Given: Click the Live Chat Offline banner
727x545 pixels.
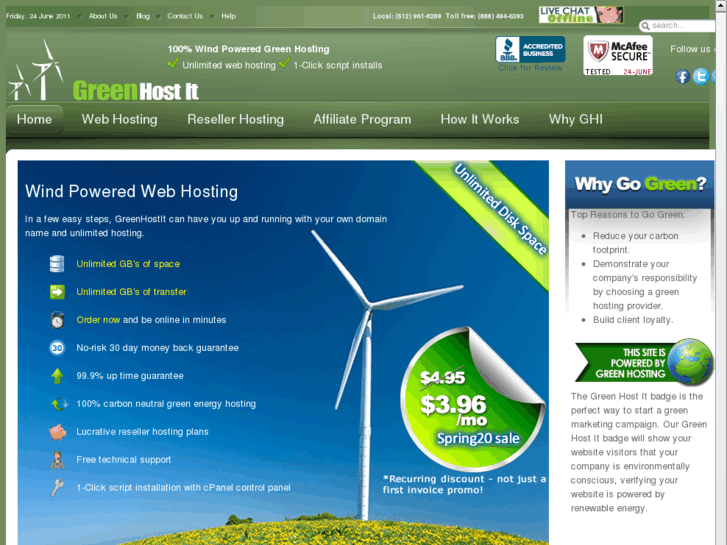Looking at the screenshot, I should pos(581,15).
